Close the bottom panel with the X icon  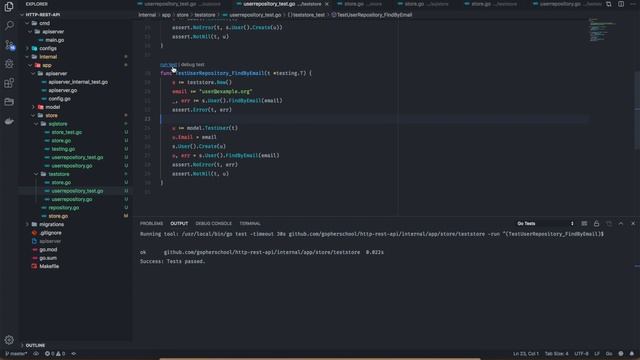click(x=633, y=224)
